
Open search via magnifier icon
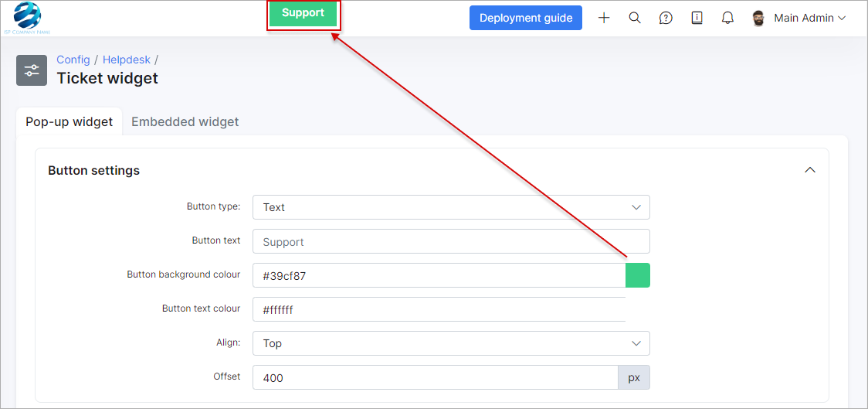(635, 18)
